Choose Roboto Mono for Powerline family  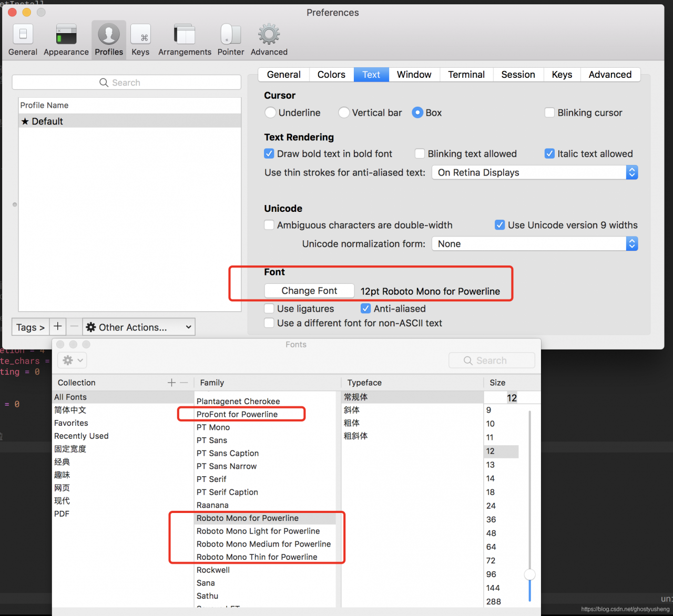[266, 518]
